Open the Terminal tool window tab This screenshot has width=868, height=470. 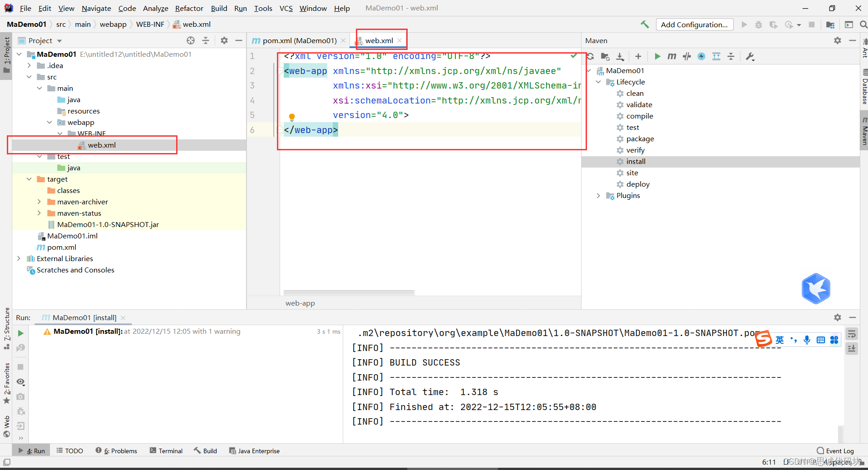click(x=166, y=451)
